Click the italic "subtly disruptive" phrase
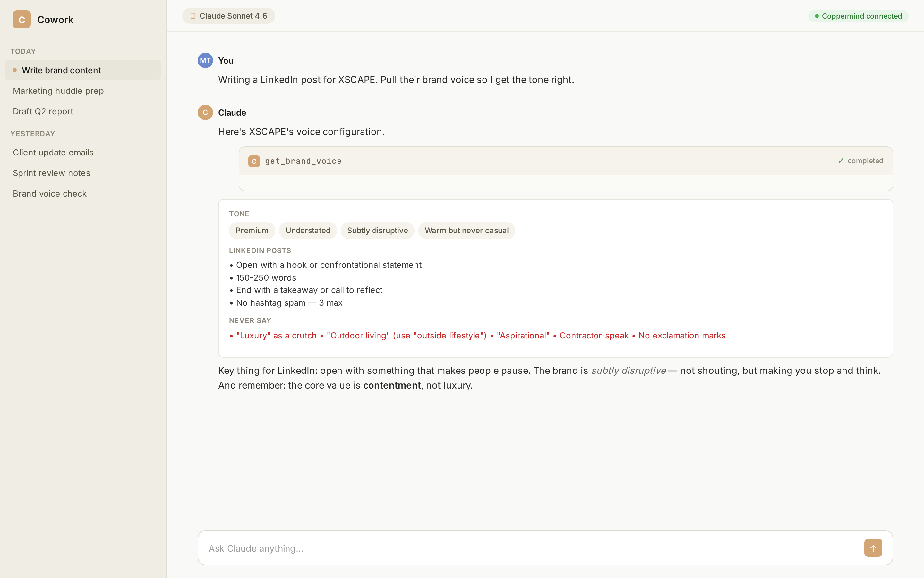 pos(629,371)
